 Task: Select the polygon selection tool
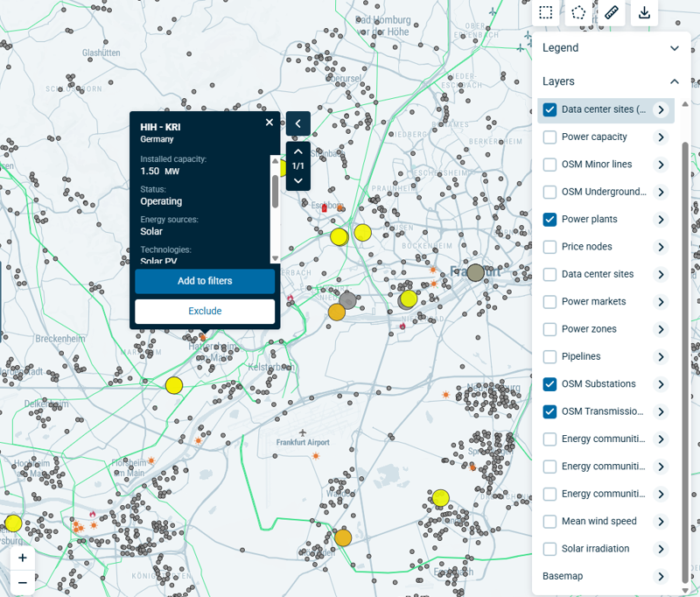pyautogui.click(x=578, y=12)
